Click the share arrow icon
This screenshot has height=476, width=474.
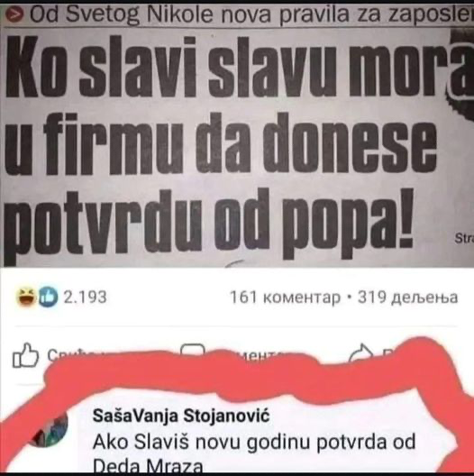coord(361,352)
